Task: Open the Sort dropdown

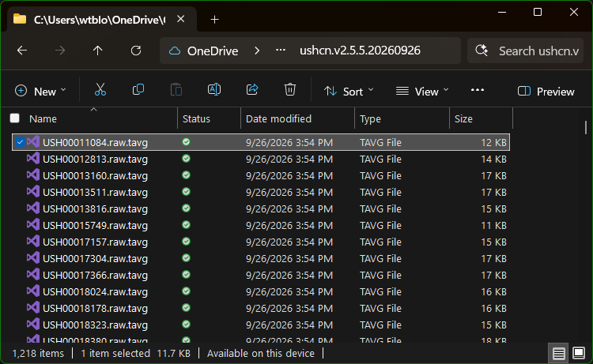Action: [349, 92]
